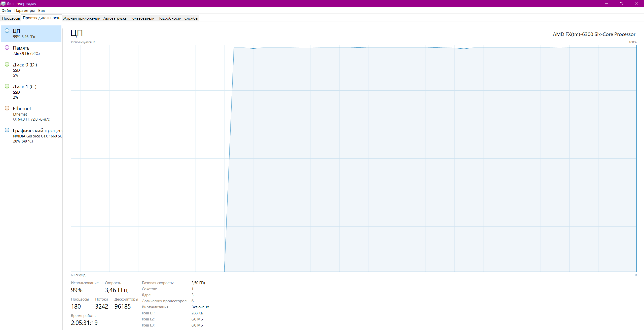Click the blue Графический процессор circle icon
Screen dimensions: 644x330
[x=7, y=130]
